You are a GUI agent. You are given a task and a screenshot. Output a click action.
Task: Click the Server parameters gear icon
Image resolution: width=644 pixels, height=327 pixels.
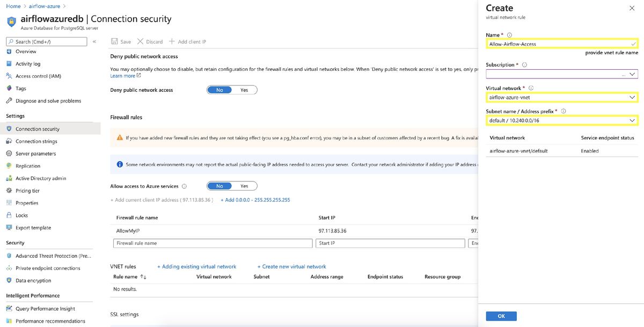coord(9,154)
